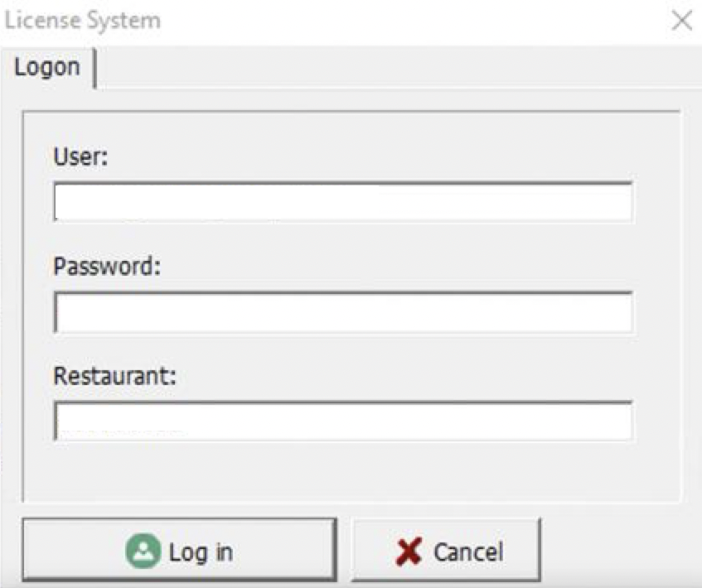Click the word "Cancel" on its button
702x588 pixels.
click(467, 552)
